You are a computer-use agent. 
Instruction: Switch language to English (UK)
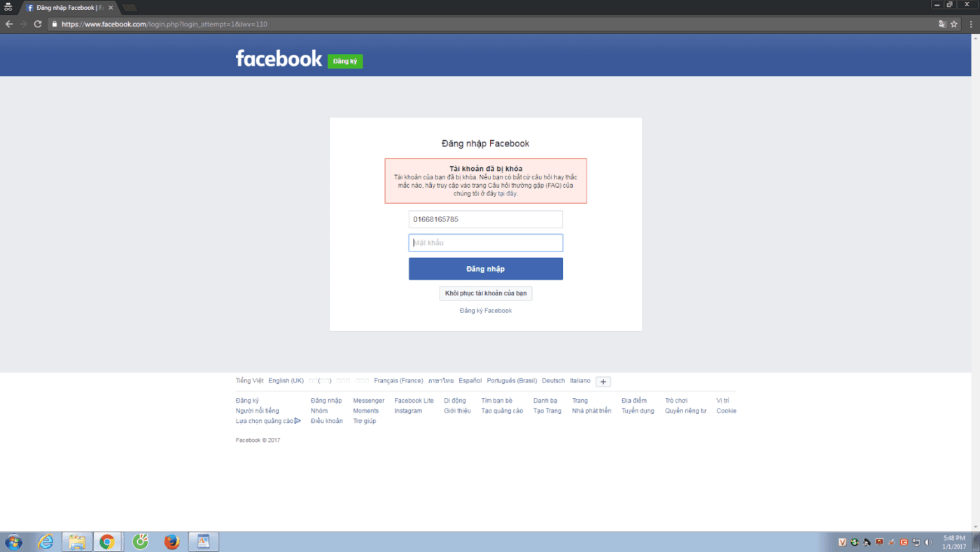click(286, 381)
